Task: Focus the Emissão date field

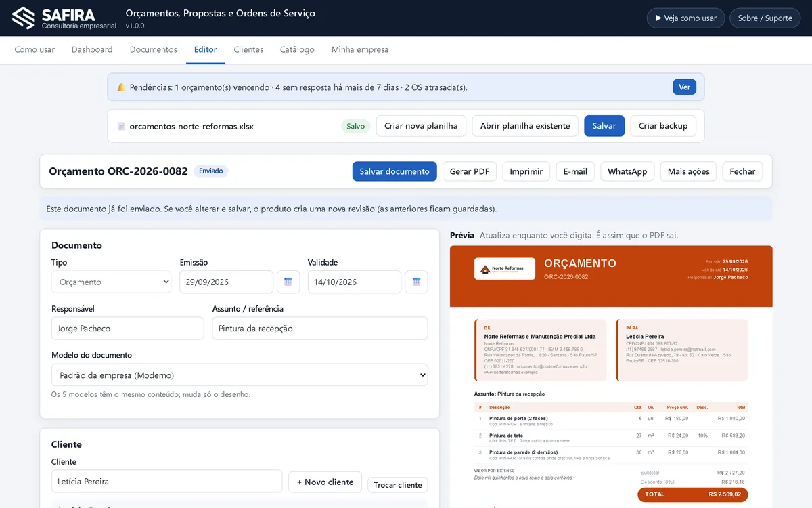Action: [226, 282]
